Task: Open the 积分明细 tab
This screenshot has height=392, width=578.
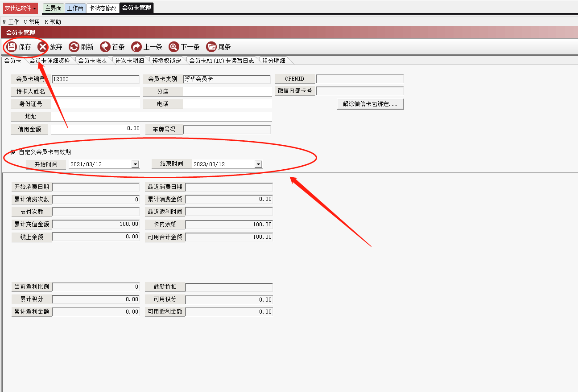Action: tap(273, 61)
